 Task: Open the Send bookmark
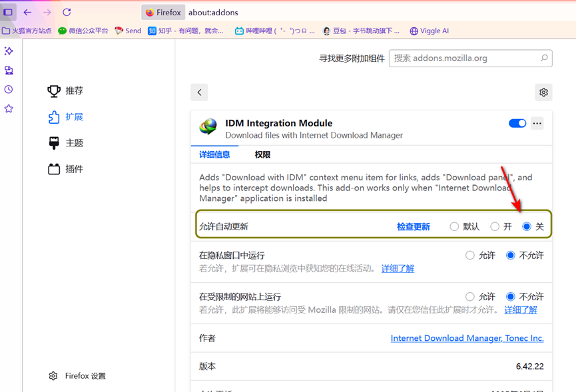128,31
